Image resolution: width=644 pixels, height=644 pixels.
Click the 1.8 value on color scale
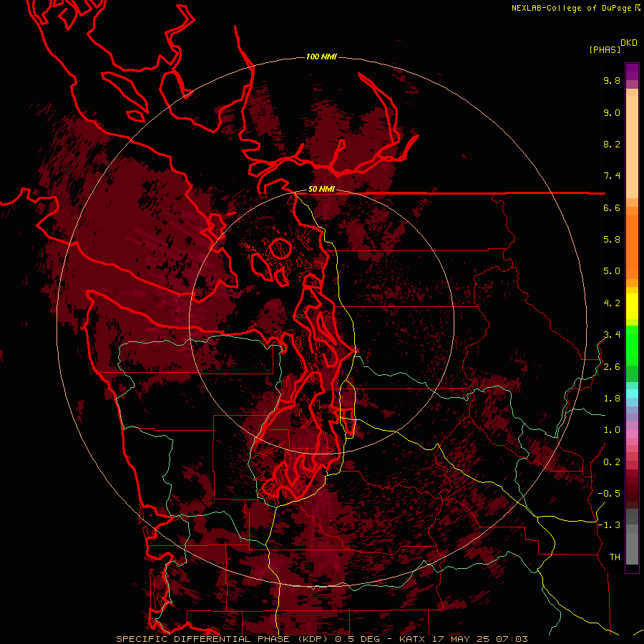(612, 399)
